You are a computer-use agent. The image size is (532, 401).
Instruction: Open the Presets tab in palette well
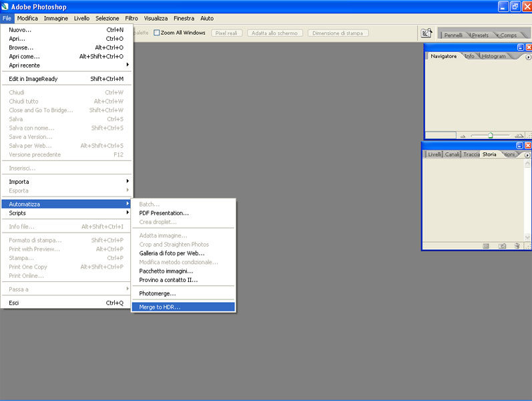click(x=480, y=35)
